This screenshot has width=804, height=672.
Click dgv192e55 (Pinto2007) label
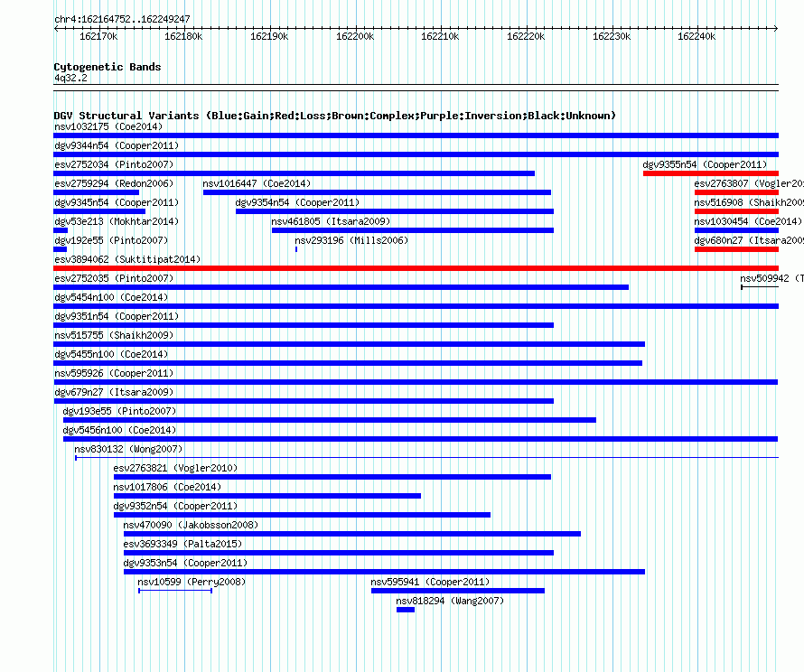click(x=111, y=240)
